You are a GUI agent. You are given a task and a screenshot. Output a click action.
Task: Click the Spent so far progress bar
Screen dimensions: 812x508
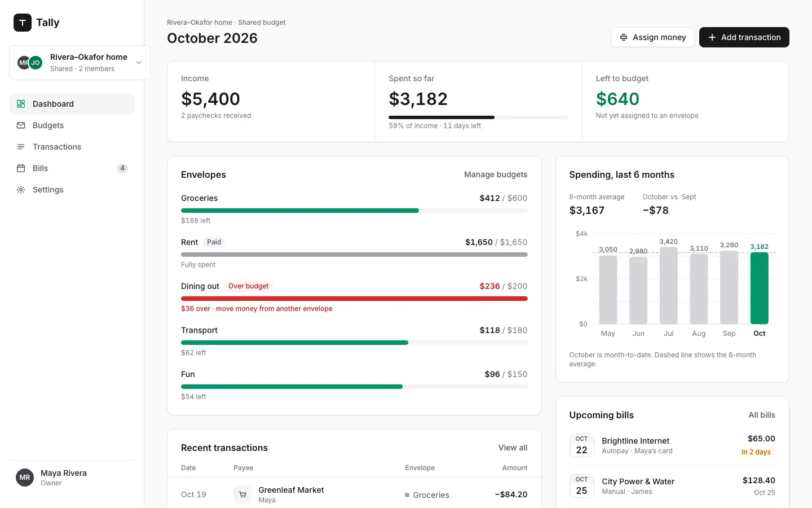[478, 117]
